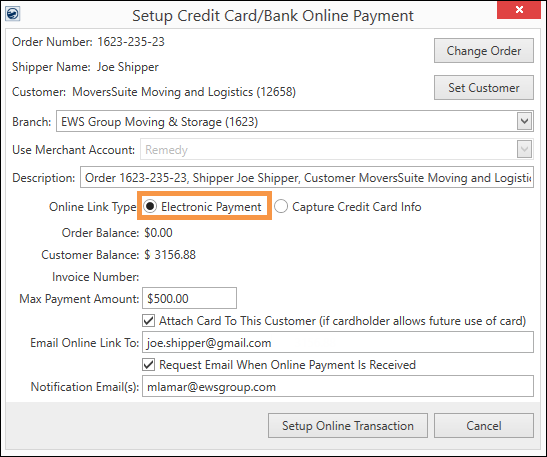Open the Branch combo box showing EWS Group
Viewport: 547px width, 457px height.
[294, 121]
